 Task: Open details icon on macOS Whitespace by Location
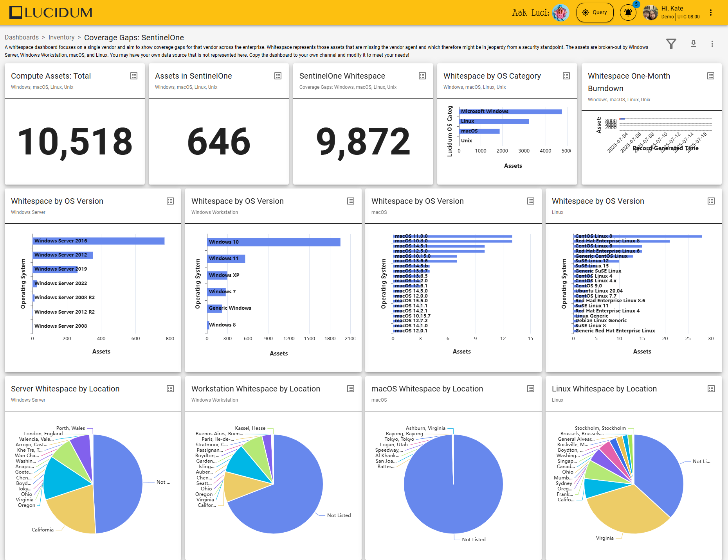tap(531, 389)
